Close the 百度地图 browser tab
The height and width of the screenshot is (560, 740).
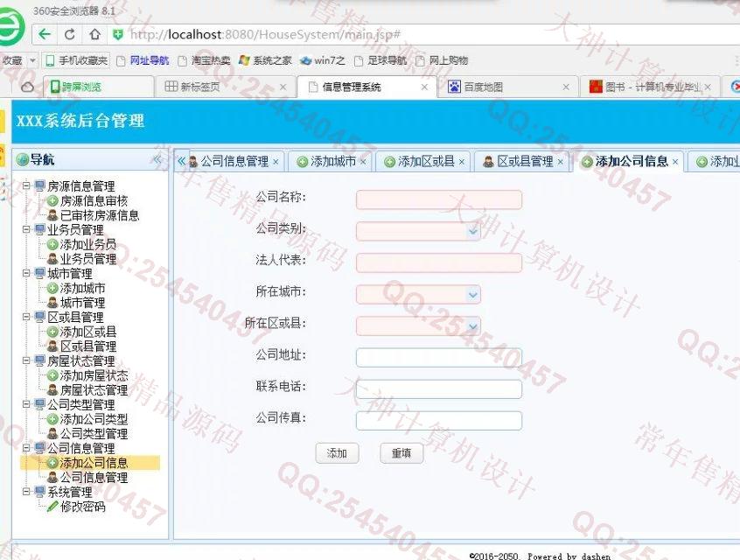(566, 87)
